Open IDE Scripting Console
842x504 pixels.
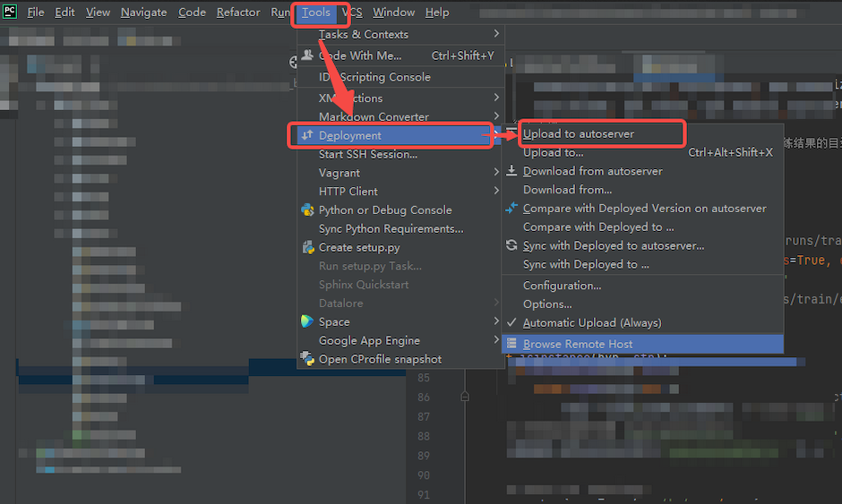click(x=400, y=77)
